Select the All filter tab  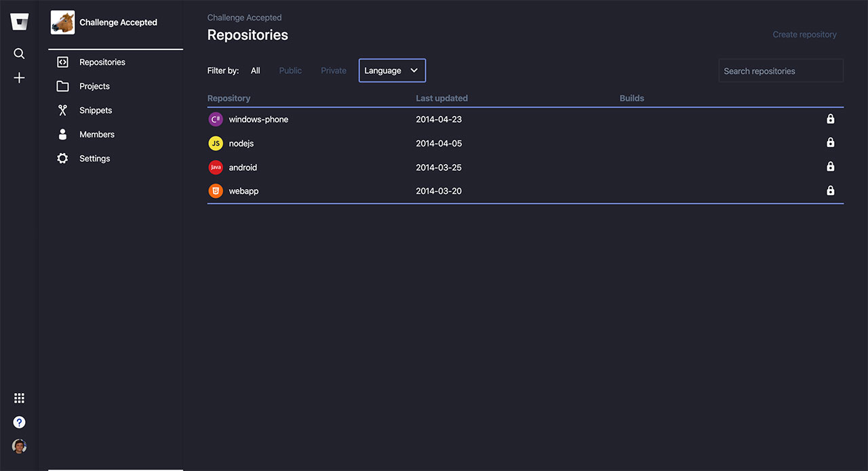(x=255, y=70)
